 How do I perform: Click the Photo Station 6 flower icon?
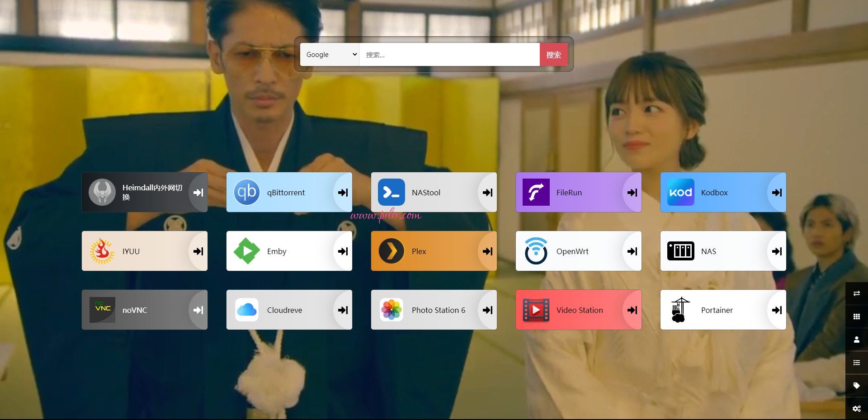[x=392, y=310]
